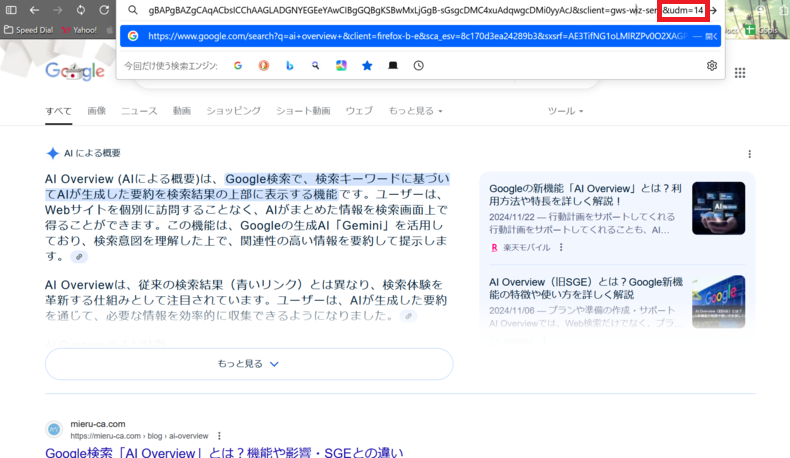790x458 pixels.
Task: Open AI Overview（旧SGE）とは article
Action: (586, 288)
